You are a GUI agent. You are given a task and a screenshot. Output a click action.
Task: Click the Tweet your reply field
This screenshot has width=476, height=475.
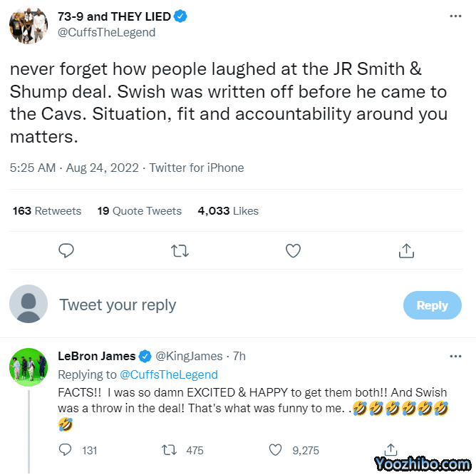(x=214, y=305)
